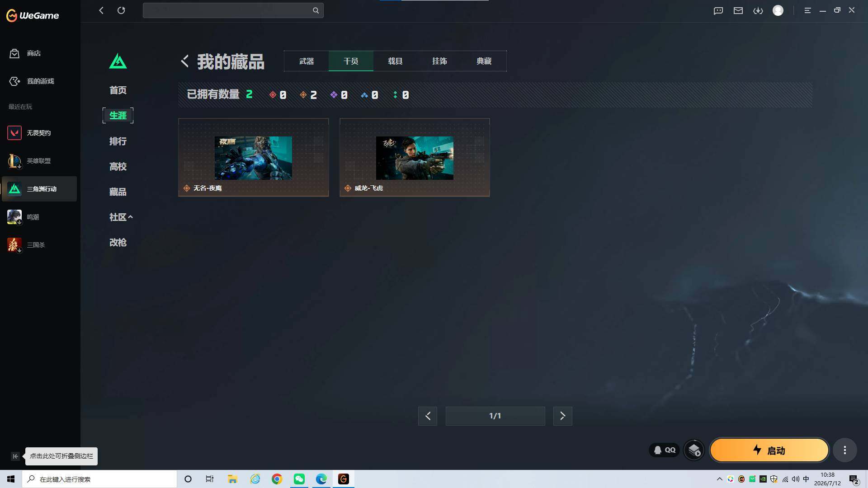Switch to the 干员 tab
This screenshot has width=868, height=488.
click(351, 61)
